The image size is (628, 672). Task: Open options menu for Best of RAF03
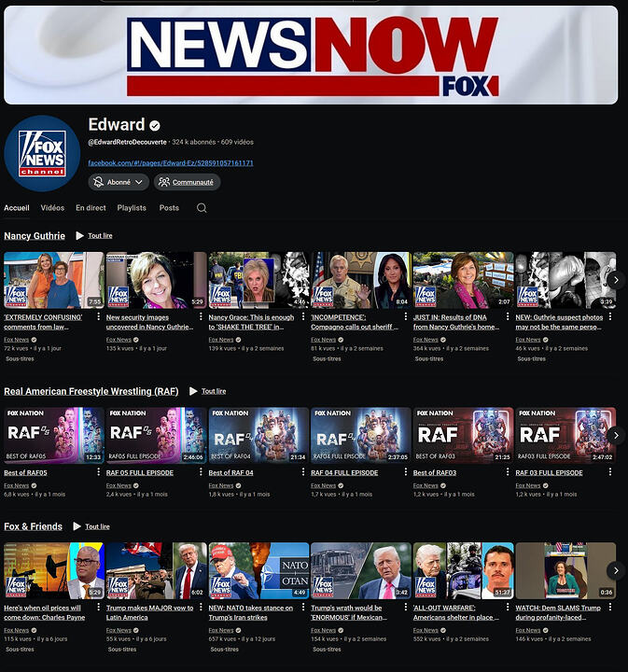pos(508,472)
